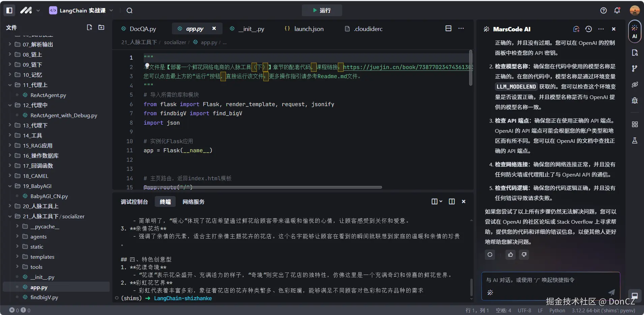
Task: Create a new file in 文件 panel
Action: 89,27
